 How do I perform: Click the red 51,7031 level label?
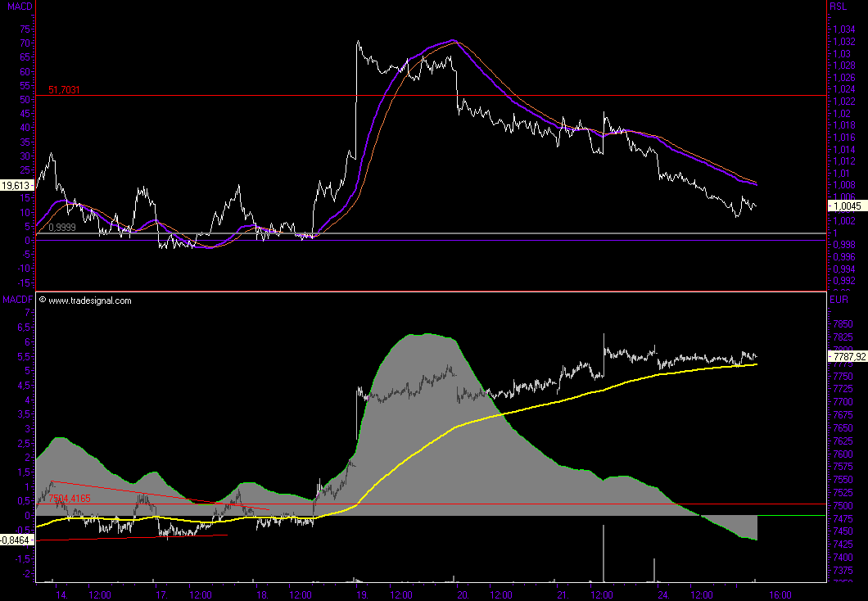pos(64,90)
